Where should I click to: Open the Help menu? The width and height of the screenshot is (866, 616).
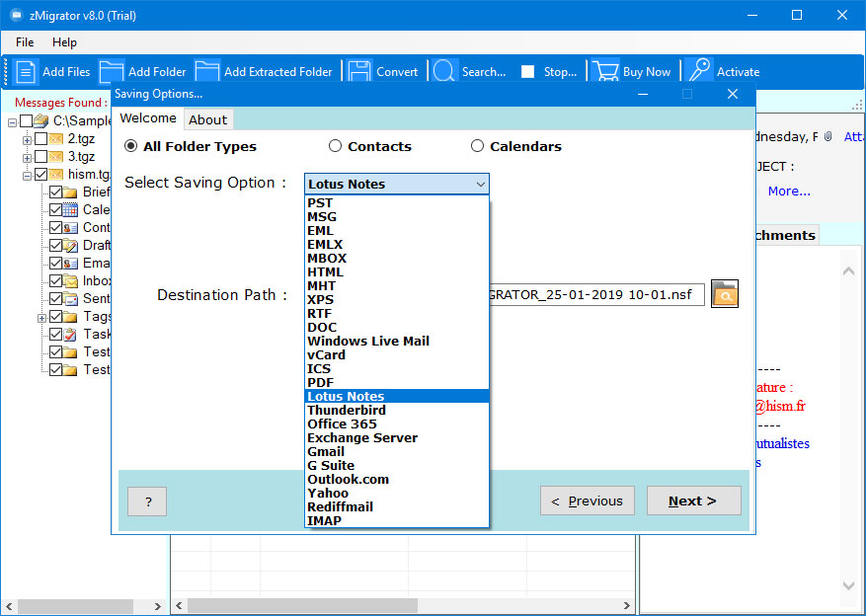64,42
